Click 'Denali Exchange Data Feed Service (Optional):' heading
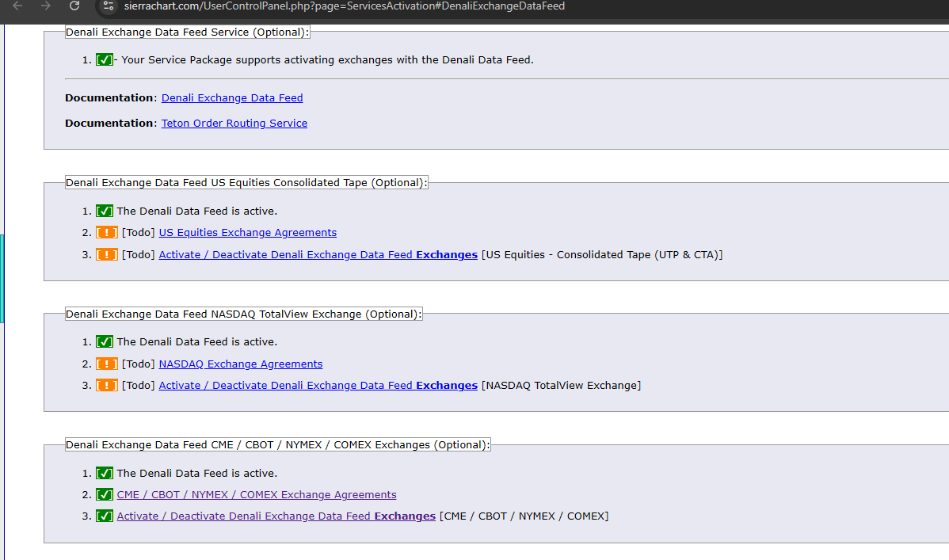This screenshot has width=949, height=560. pos(187,32)
